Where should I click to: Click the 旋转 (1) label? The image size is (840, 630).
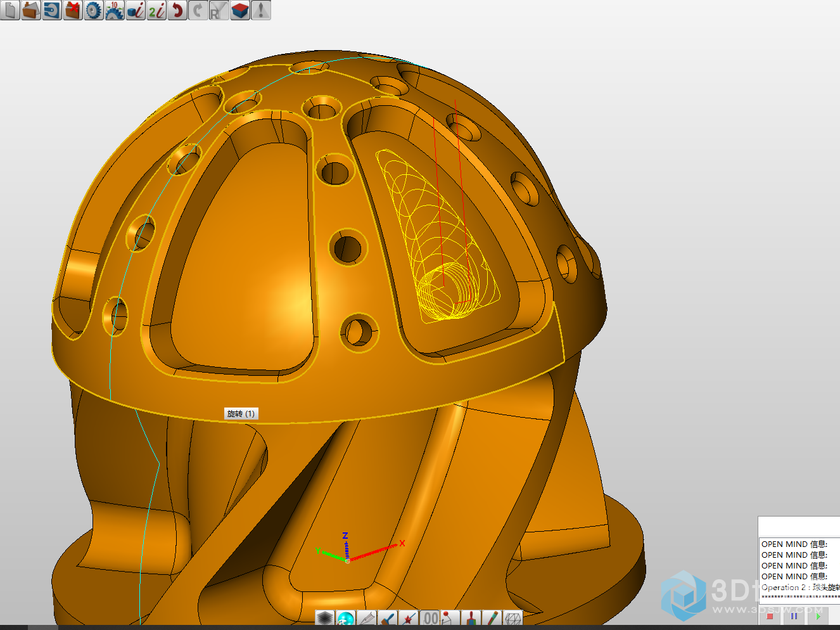click(x=241, y=413)
